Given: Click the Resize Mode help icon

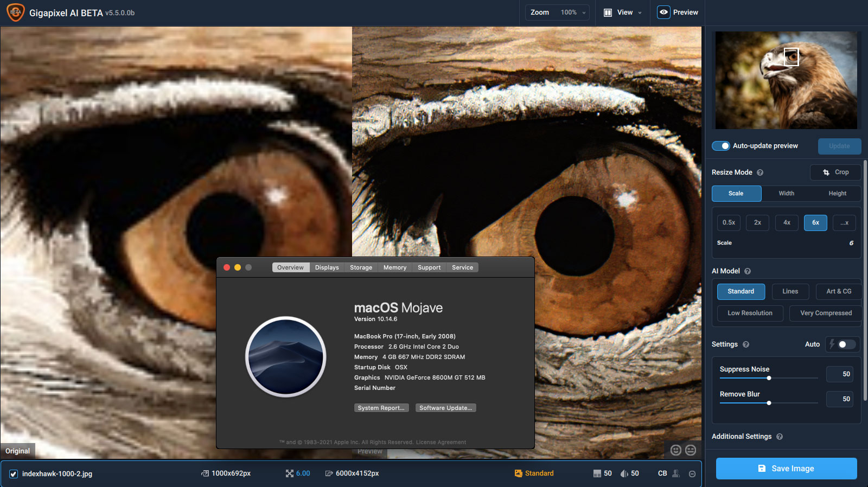Looking at the screenshot, I should coord(760,172).
